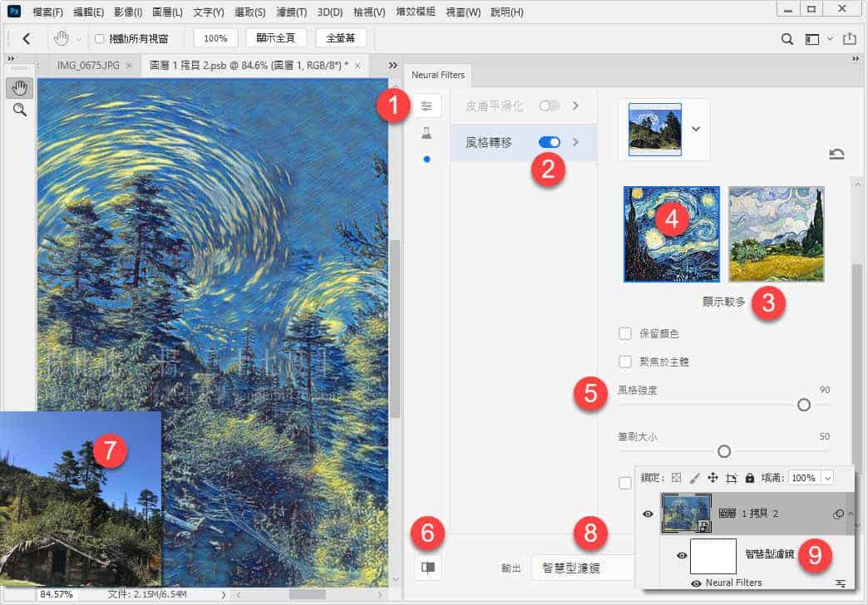Screen dimensions: 868x605
Task: Open the 編輯(E) menu
Action: click(89, 12)
